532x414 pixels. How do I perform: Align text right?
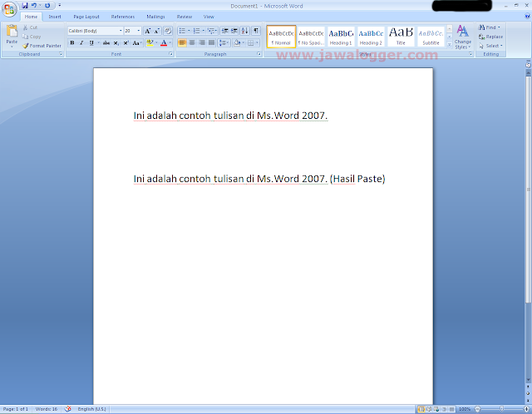click(202, 42)
